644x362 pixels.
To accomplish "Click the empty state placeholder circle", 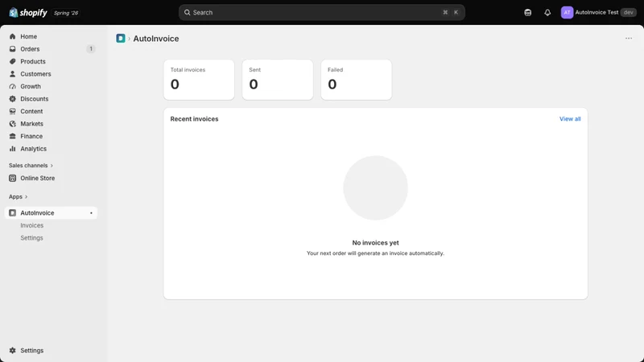I will click(x=375, y=188).
